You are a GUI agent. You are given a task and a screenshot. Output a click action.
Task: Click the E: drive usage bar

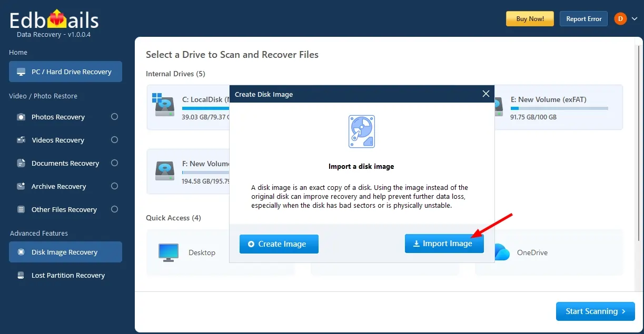click(x=559, y=108)
